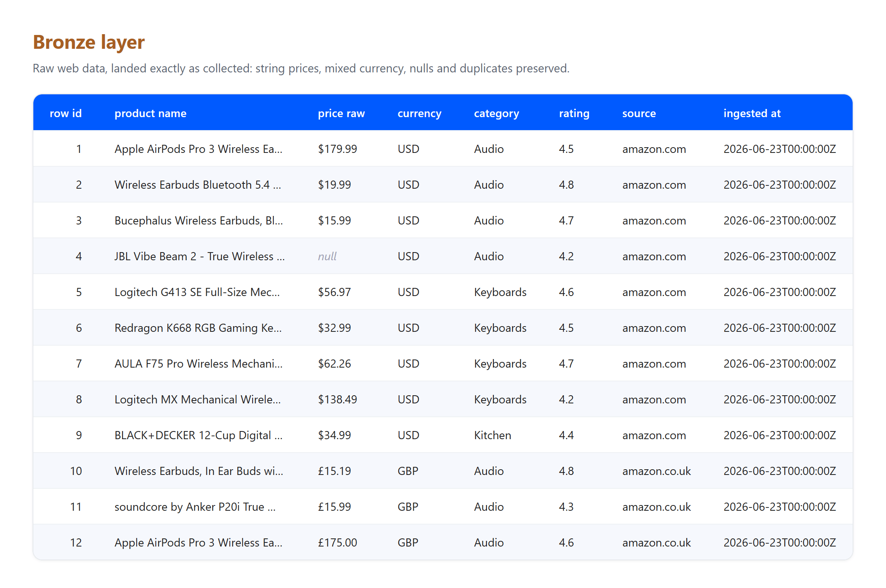Select the $179.99 price cell
The width and height of the screenshot is (886, 588).
coord(337,149)
